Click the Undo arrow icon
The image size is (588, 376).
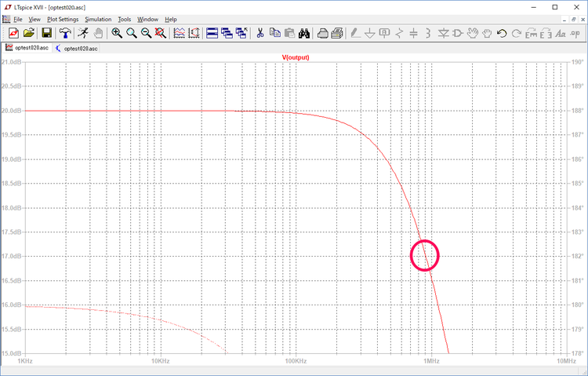tap(502, 33)
